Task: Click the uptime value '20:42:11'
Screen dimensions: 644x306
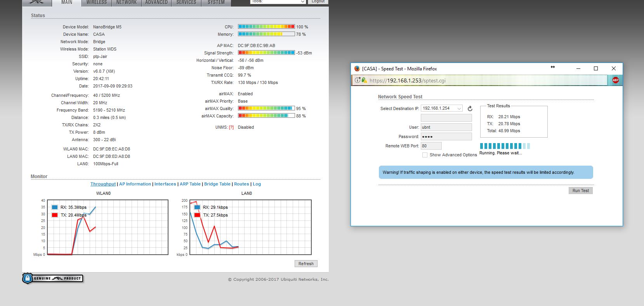Action: 101,79
